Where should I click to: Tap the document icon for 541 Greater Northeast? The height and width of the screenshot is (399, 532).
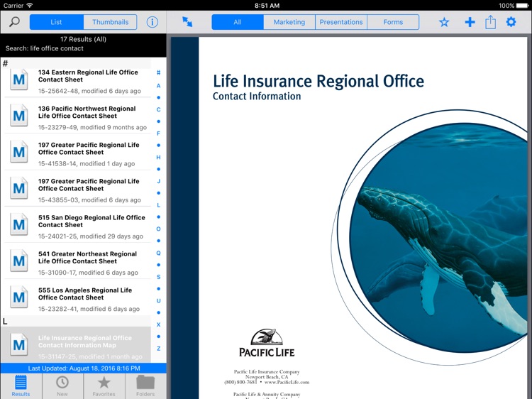pyautogui.click(x=18, y=261)
